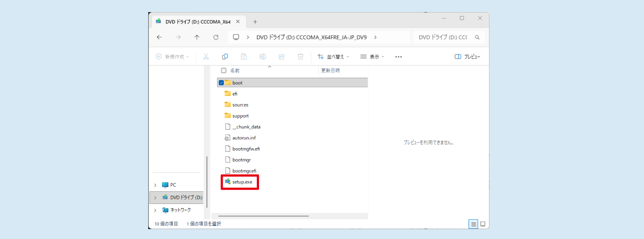Click the Cut scissors icon
The height and width of the screenshot is (239, 644).
point(206,57)
